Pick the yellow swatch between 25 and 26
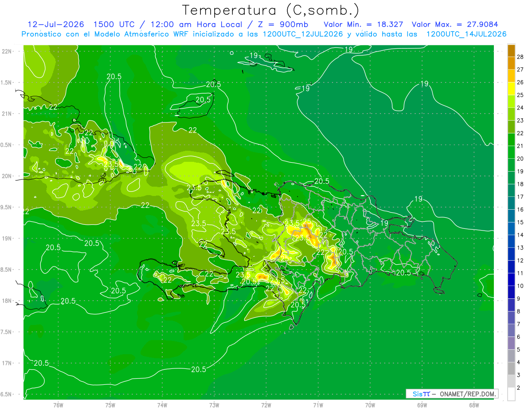Viewport: 532px width, 411px height. (511, 89)
